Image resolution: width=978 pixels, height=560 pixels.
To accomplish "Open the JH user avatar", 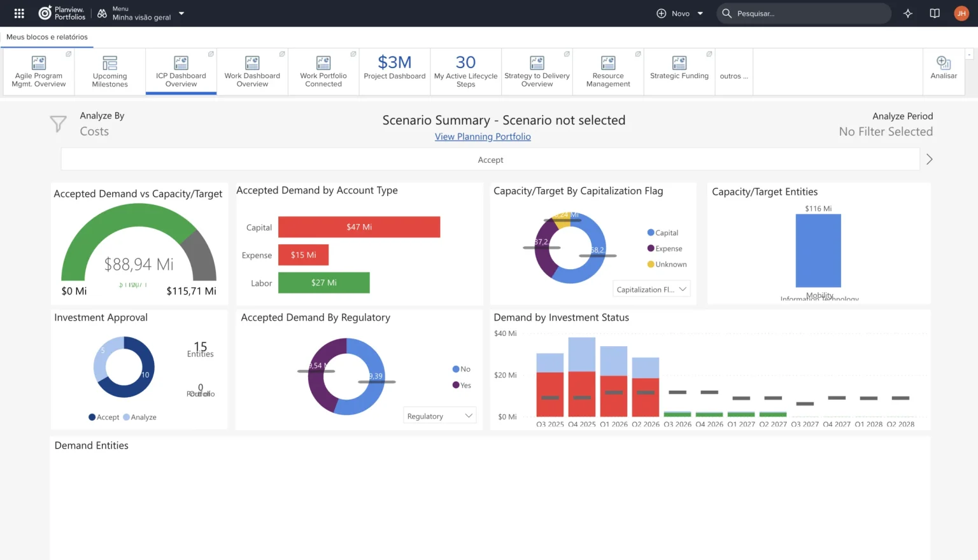I will click(961, 13).
